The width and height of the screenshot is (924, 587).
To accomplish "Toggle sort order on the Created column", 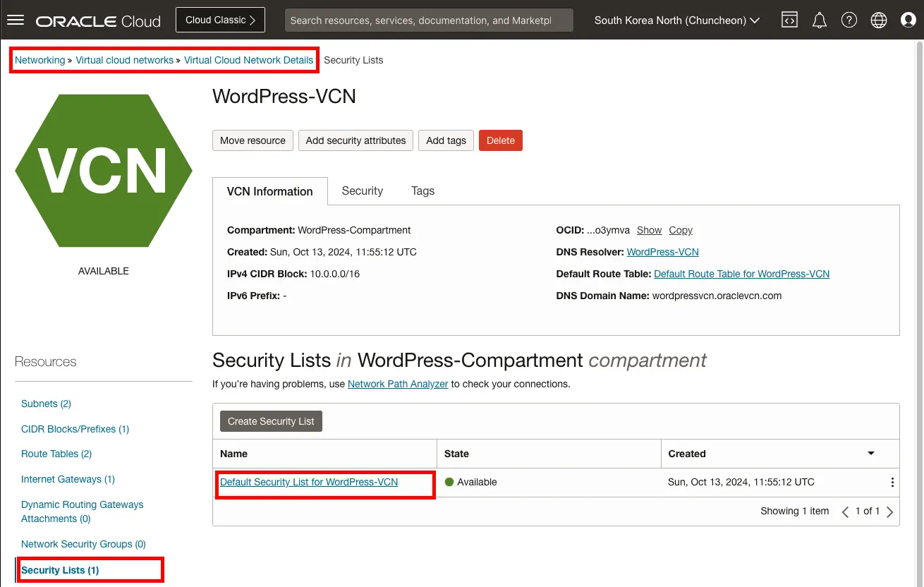I will [871, 454].
